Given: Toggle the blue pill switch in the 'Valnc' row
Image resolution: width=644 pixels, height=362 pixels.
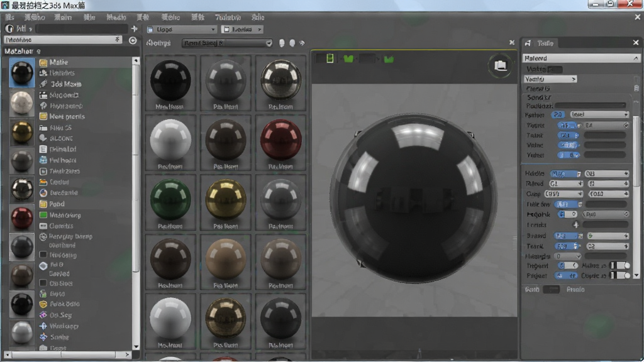Looking at the screenshot, I should pyautogui.click(x=569, y=145).
